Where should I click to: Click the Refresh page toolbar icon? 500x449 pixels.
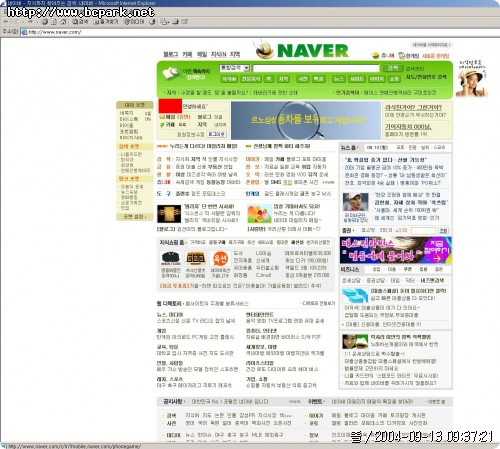(54, 22)
